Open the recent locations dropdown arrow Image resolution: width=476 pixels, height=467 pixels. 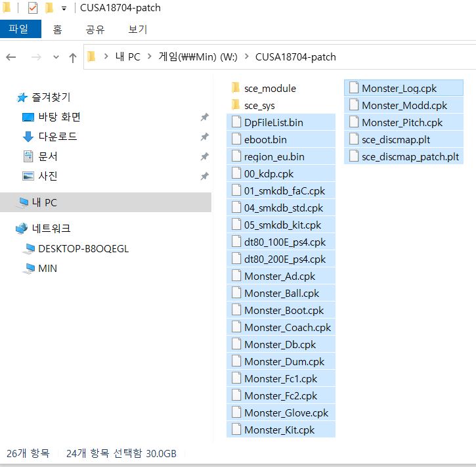(x=56, y=56)
